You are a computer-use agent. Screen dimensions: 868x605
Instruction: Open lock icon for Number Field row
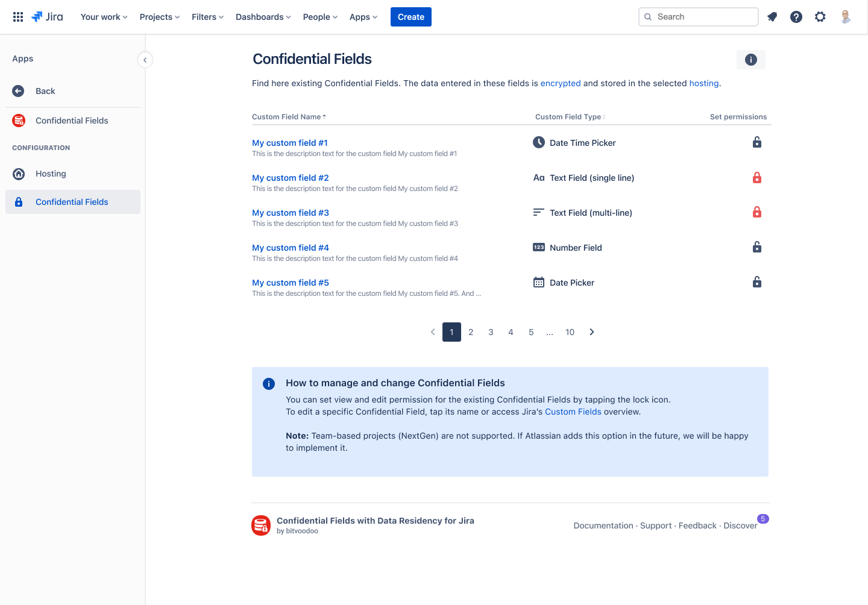(x=757, y=247)
